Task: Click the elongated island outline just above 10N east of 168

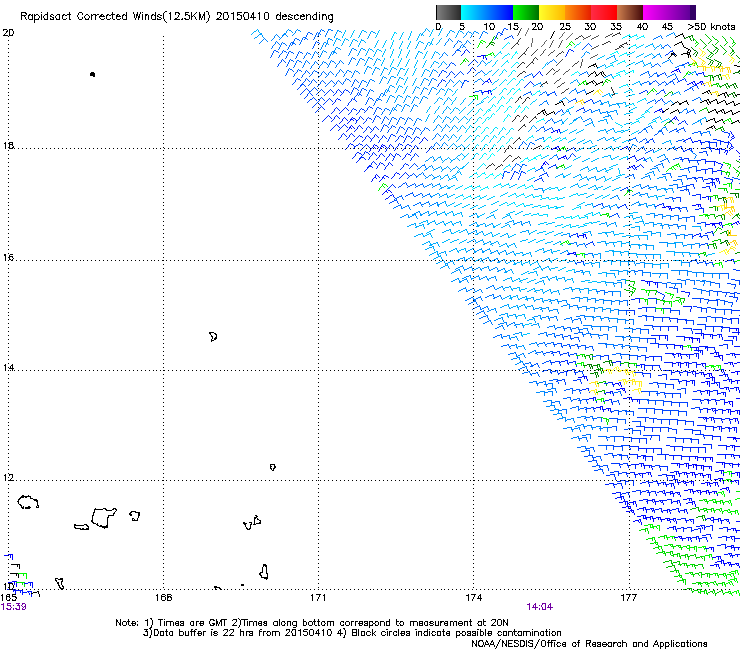Action: [264, 572]
